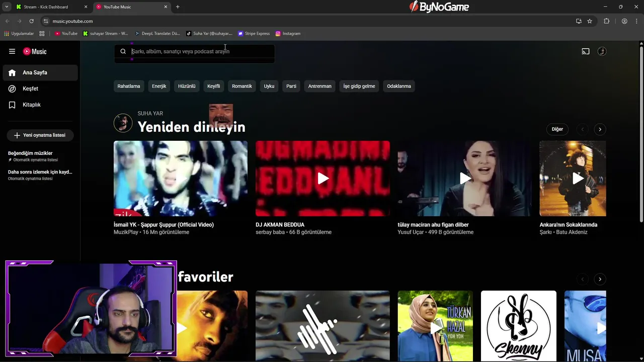Open Chrome profile icon
Screen dimensions: 644x362
(624, 21)
